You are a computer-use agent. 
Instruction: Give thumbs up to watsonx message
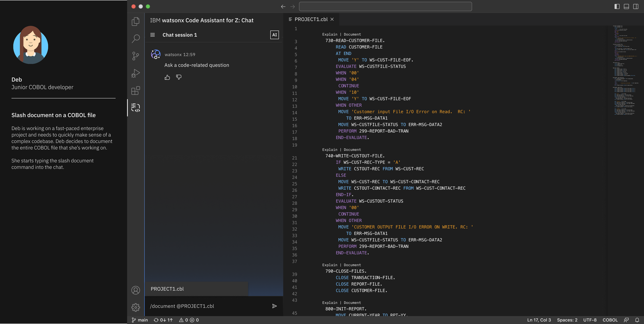(167, 77)
